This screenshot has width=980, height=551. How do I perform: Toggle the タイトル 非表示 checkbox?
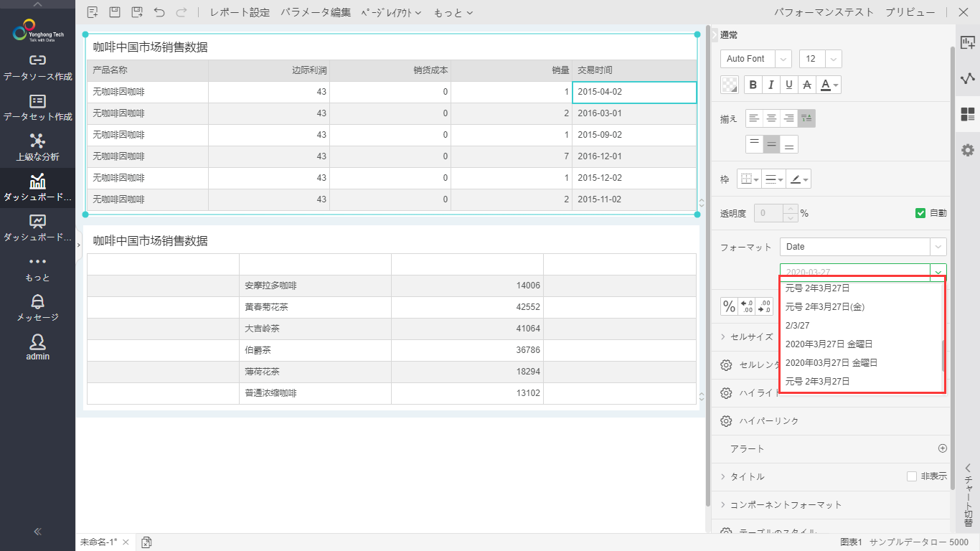[x=912, y=476]
